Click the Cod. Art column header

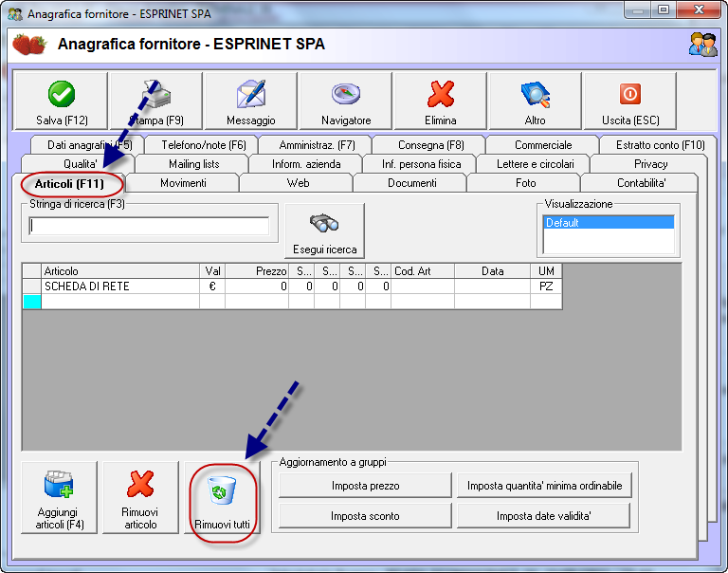[x=423, y=271]
